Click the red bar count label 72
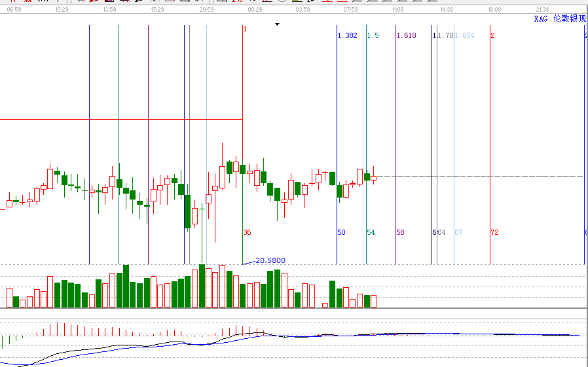 point(494,232)
